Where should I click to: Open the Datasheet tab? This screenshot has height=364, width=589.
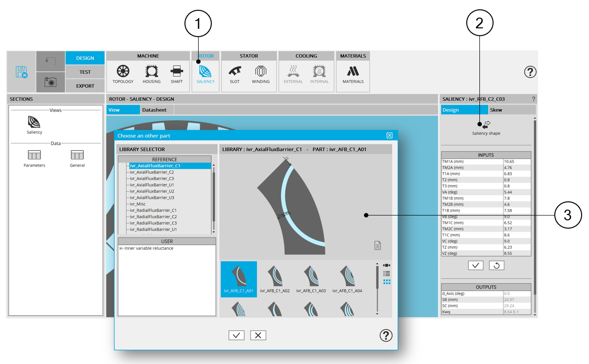coord(155,110)
